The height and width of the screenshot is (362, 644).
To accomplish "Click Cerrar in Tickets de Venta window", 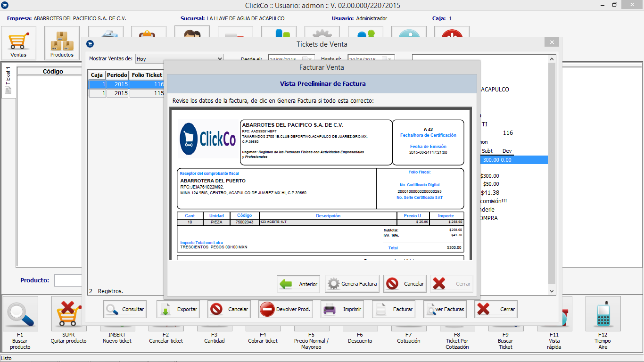I will tap(496, 309).
